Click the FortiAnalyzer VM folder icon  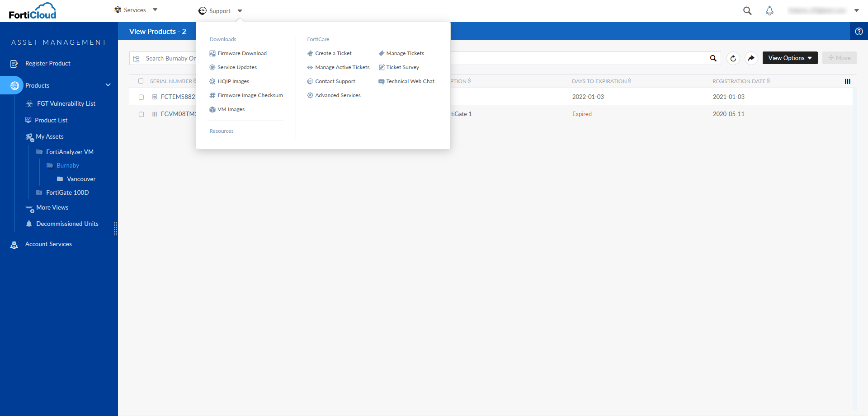point(39,152)
